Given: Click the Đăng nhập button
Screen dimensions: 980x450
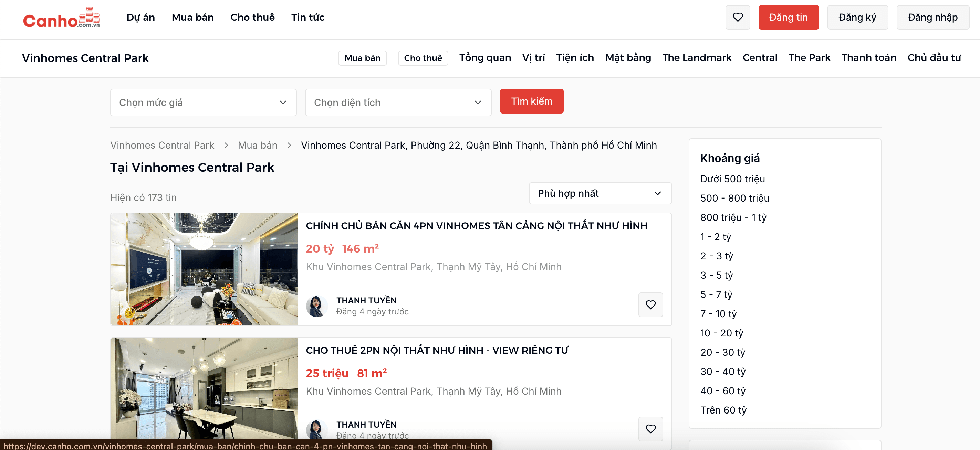Looking at the screenshot, I should coord(932,17).
